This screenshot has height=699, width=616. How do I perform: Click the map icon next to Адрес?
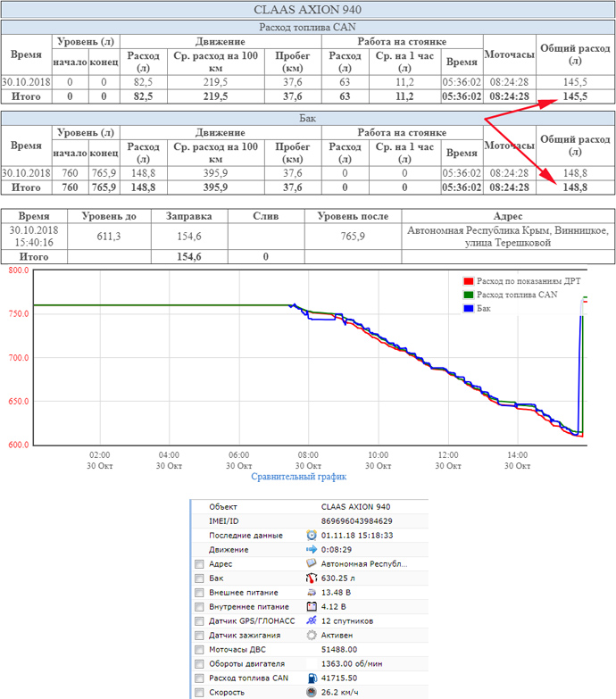pyautogui.click(x=312, y=564)
